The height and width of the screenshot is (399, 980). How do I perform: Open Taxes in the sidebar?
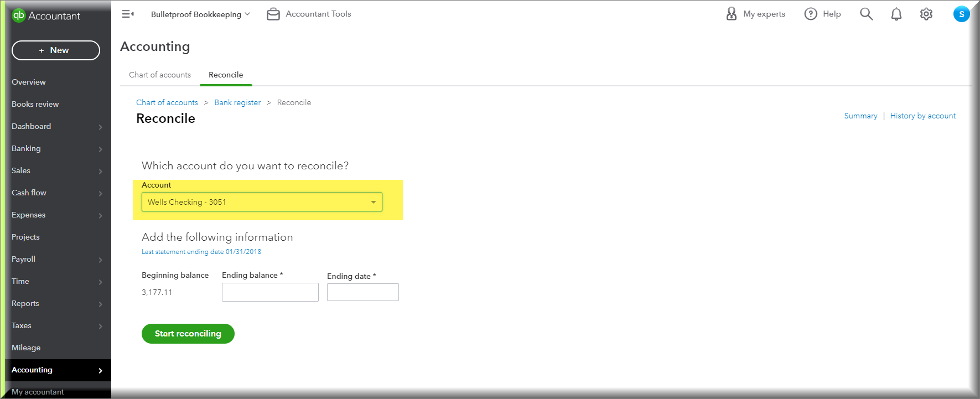click(x=22, y=325)
